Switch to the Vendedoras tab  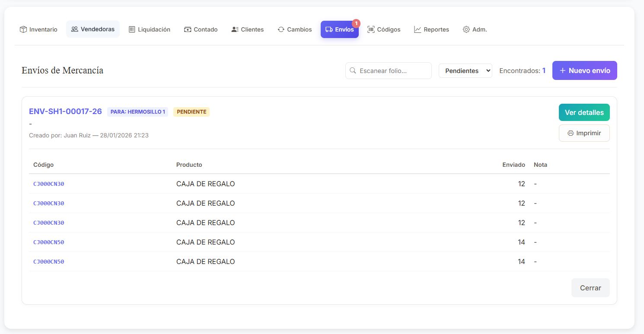93,29
